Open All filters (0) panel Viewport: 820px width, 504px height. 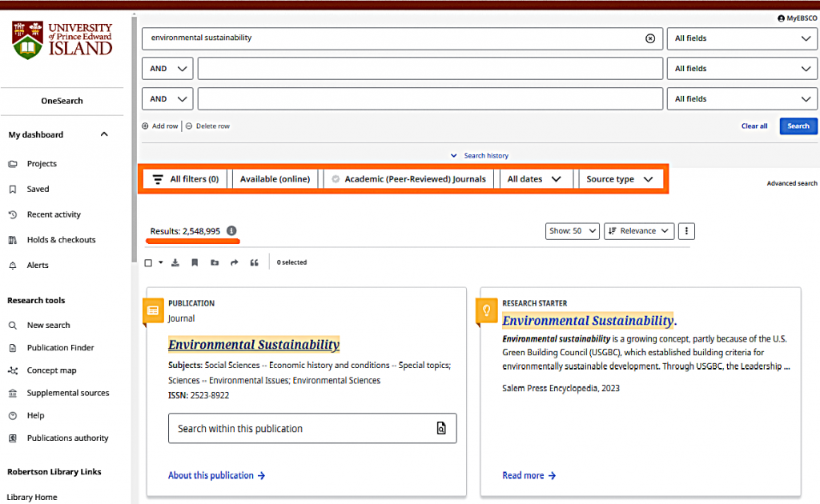point(186,179)
